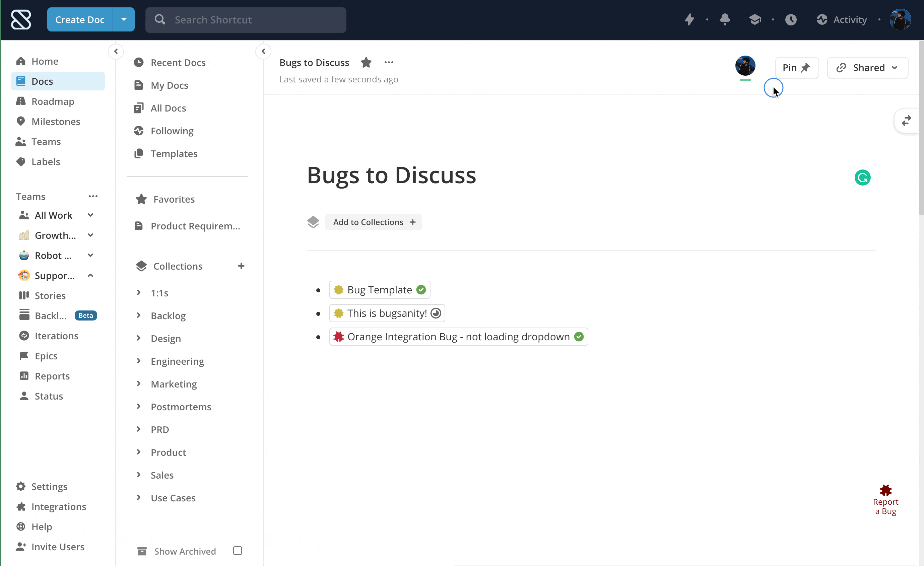Open Integrations
Viewport: 924px width, 566px height.
(58, 507)
